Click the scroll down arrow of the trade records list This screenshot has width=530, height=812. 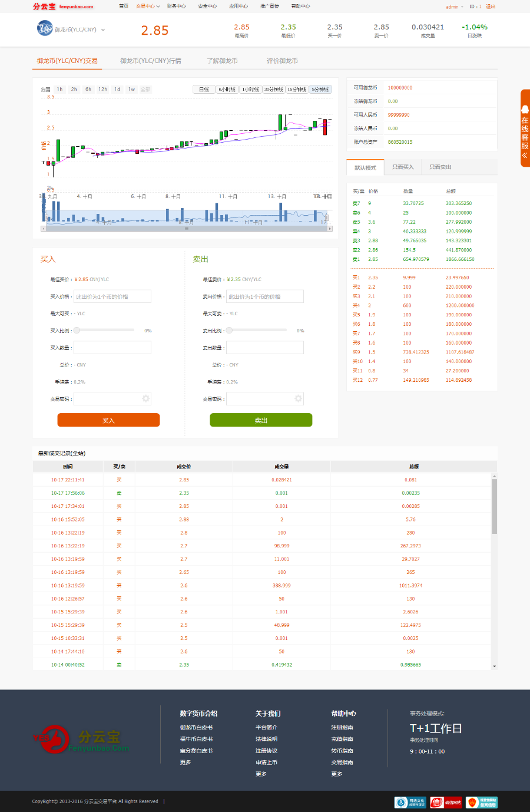click(494, 666)
